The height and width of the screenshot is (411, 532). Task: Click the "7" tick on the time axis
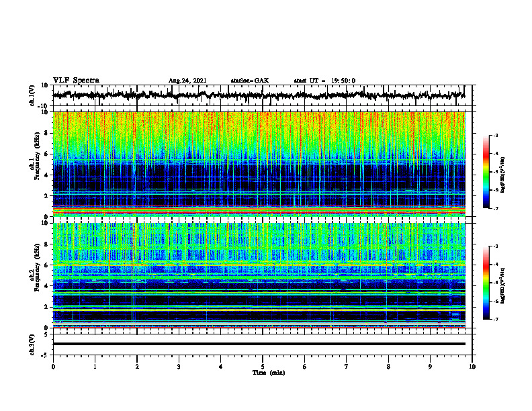(347, 367)
